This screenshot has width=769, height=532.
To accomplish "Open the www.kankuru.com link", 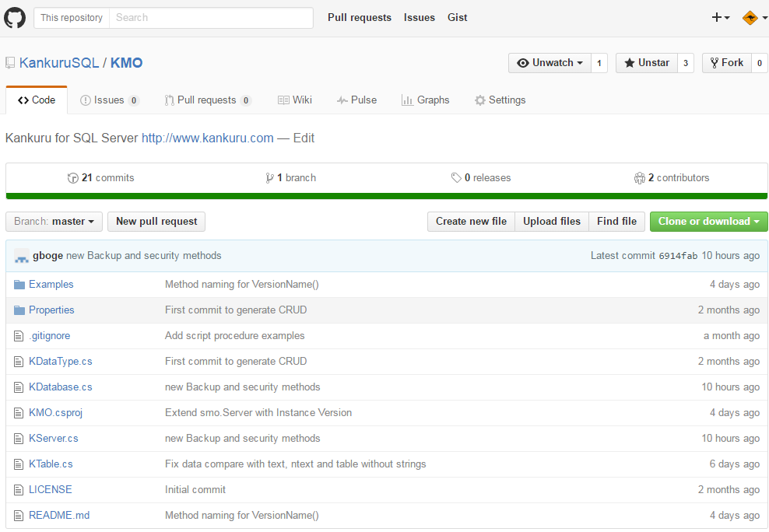I will (x=208, y=138).
